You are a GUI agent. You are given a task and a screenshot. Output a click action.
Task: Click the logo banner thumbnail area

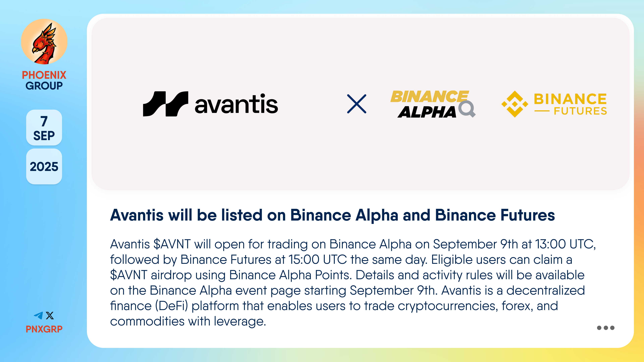point(360,104)
